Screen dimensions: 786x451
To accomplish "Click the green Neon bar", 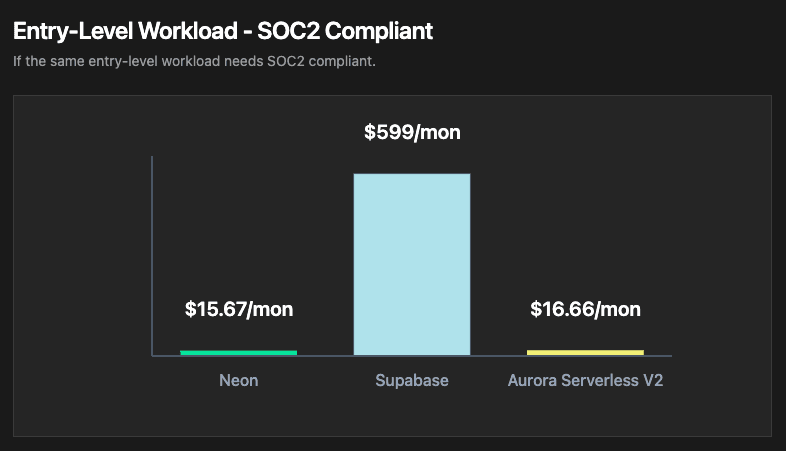I will (x=238, y=352).
